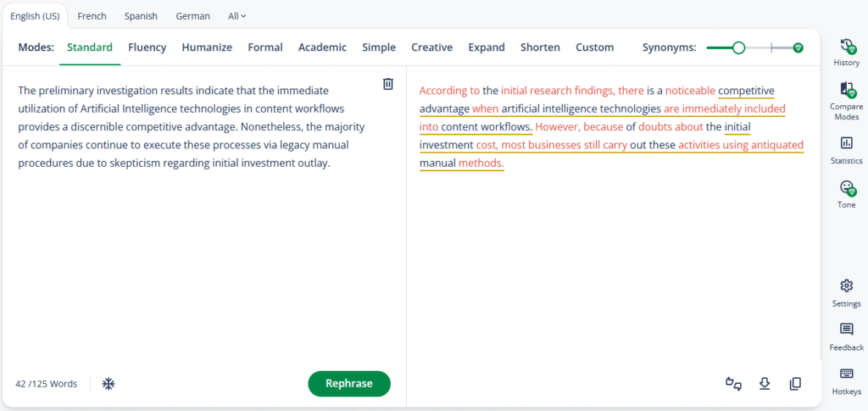Select the Humanize mode
The width and height of the screenshot is (868, 411).
[x=207, y=47]
